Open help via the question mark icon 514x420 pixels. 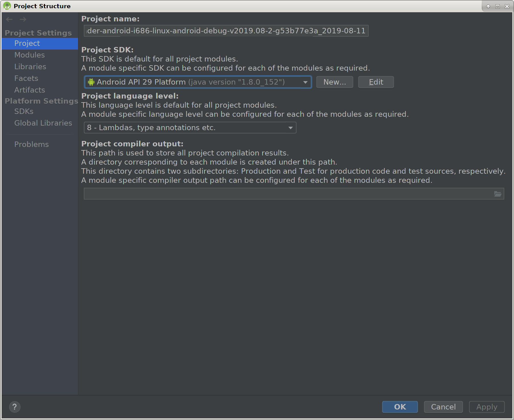pyautogui.click(x=15, y=407)
